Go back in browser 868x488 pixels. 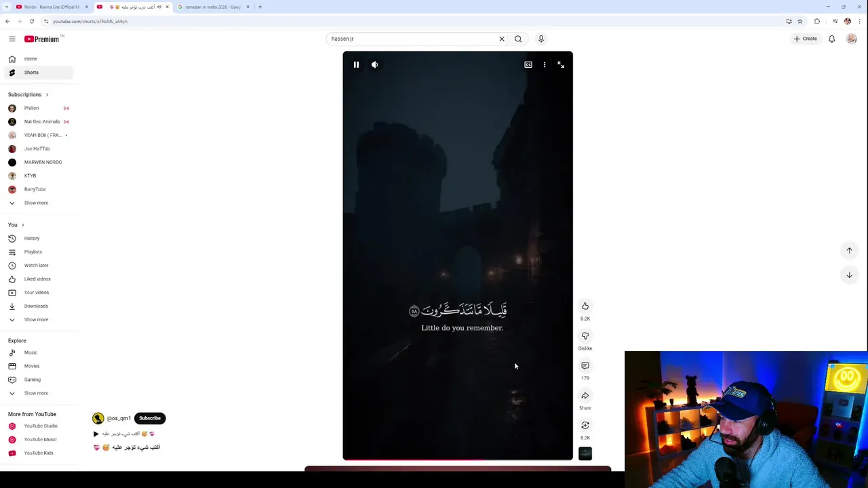pos(7,21)
